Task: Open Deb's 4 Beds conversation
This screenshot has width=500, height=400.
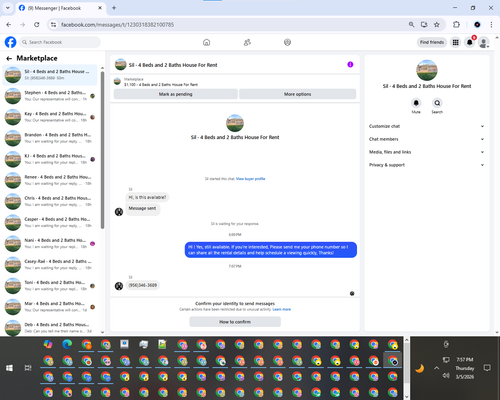Action: point(50,328)
